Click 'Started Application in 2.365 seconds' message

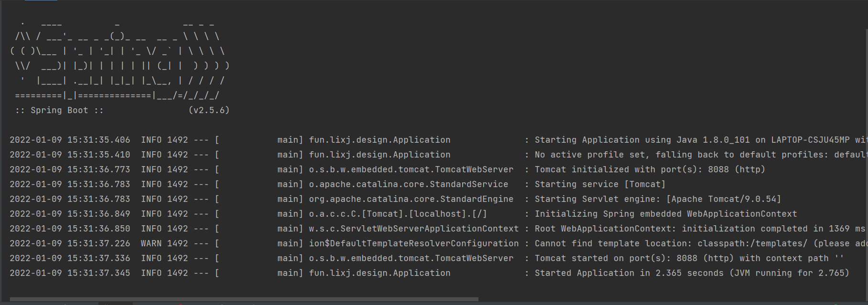(x=692, y=273)
